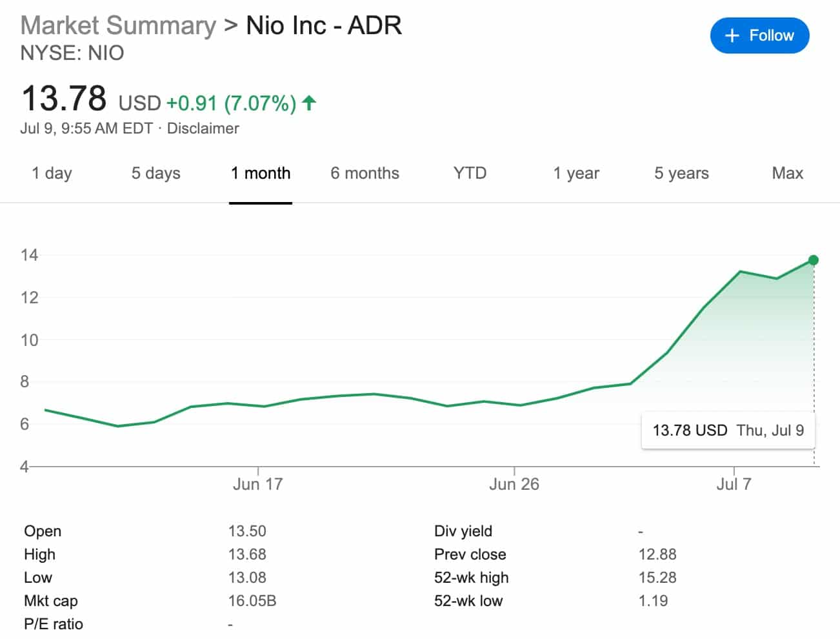
Task: Select the 1 year chart range
Action: point(576,173)
